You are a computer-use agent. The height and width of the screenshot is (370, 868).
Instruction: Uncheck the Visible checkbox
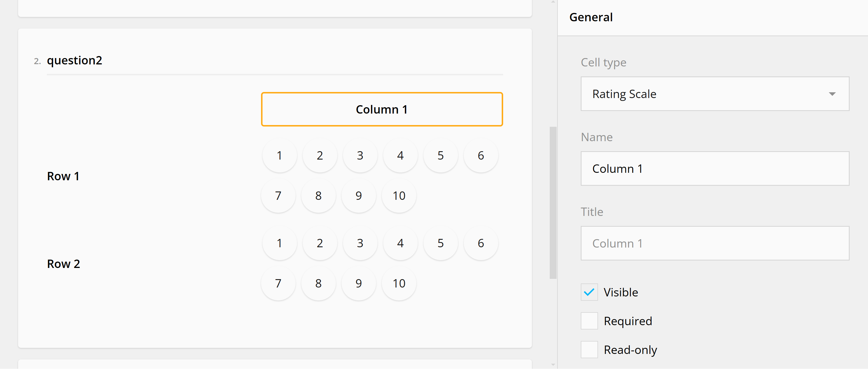(589, 292)
